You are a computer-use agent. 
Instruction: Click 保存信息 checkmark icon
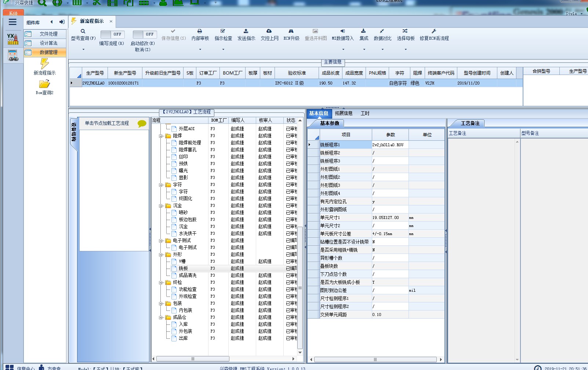pyautogui.click(x=173, y=31)
